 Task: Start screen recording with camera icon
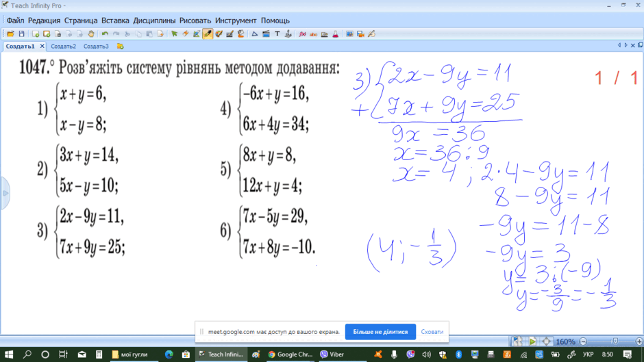click(360, 34)
